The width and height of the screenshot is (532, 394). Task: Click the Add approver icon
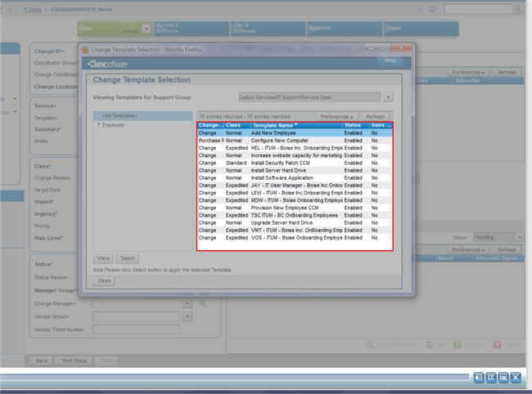[429, 344]
